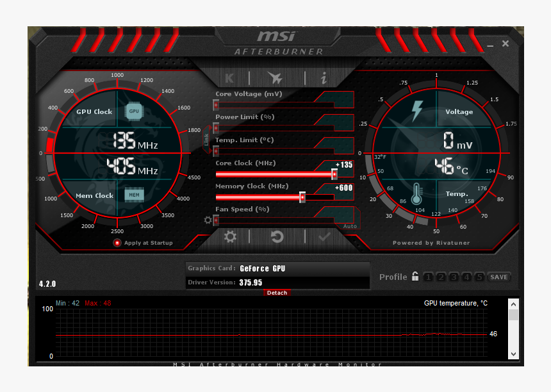Screen dimensions: 551x392
Task: Close the Afterburner window
Action: click(x=506, y=44)
